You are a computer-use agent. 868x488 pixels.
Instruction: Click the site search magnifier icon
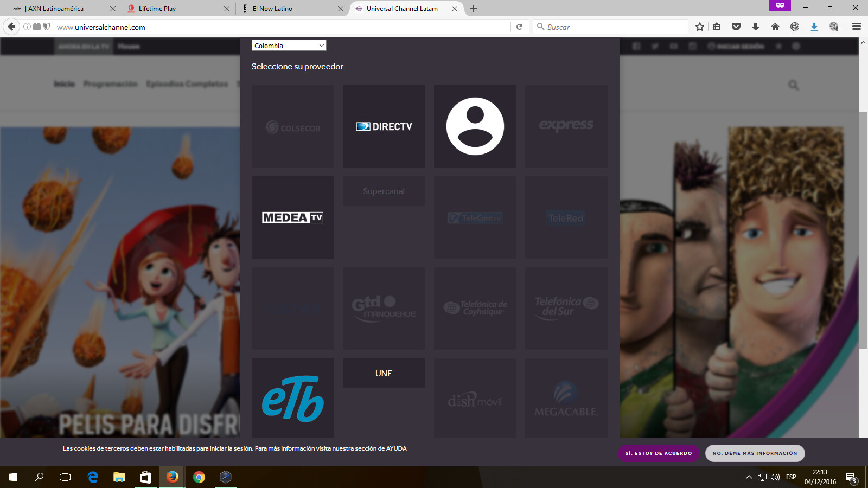click(x=794, y=85)
